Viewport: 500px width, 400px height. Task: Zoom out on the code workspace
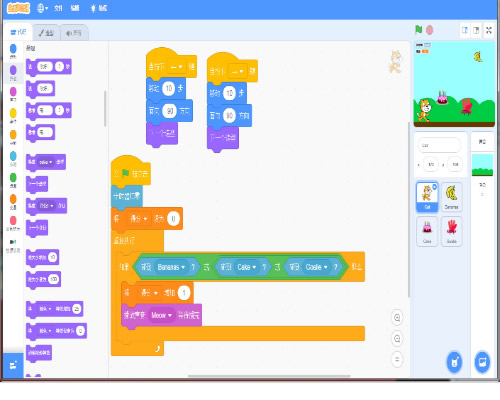pos(397,339)
